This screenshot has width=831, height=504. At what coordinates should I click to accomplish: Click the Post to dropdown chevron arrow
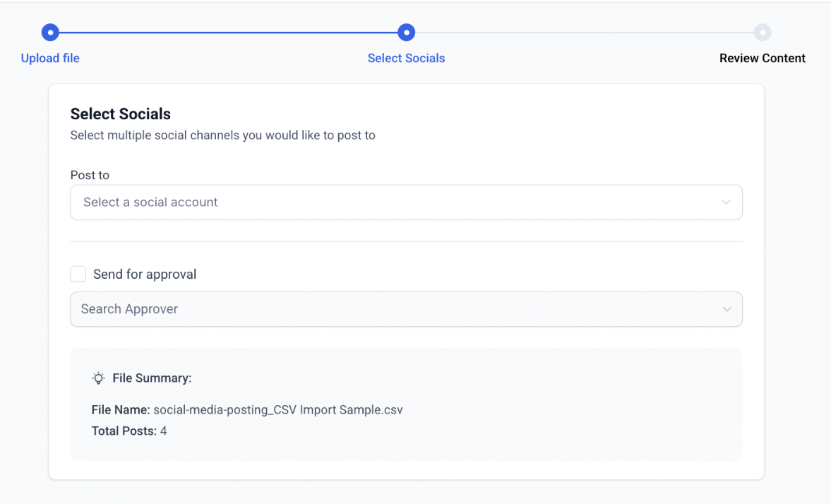(726, 203)
